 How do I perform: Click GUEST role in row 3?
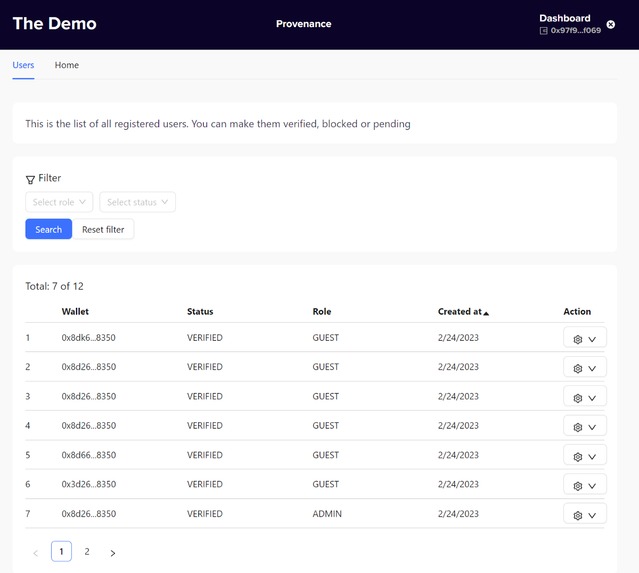(326, 396)
